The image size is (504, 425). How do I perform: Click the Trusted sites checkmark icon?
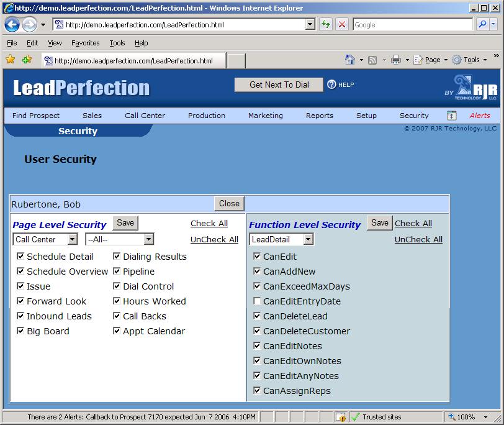355,417
